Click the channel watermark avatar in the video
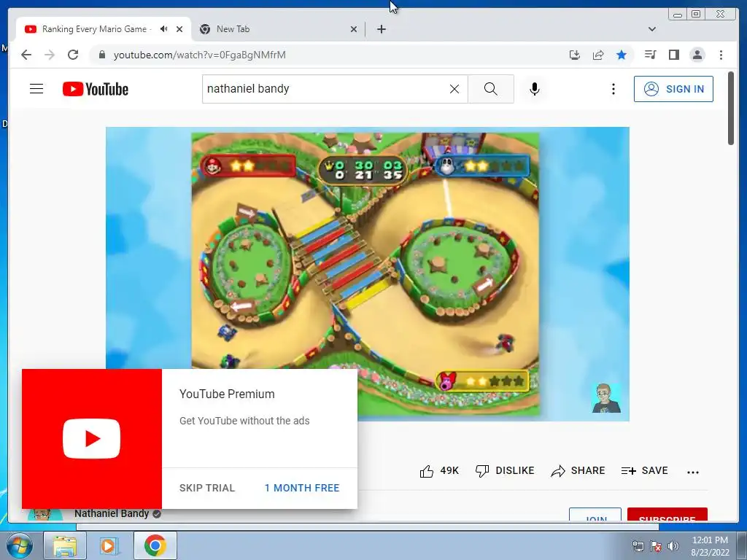This screenshot has height=560, width=747. click(x=606, y=398)
